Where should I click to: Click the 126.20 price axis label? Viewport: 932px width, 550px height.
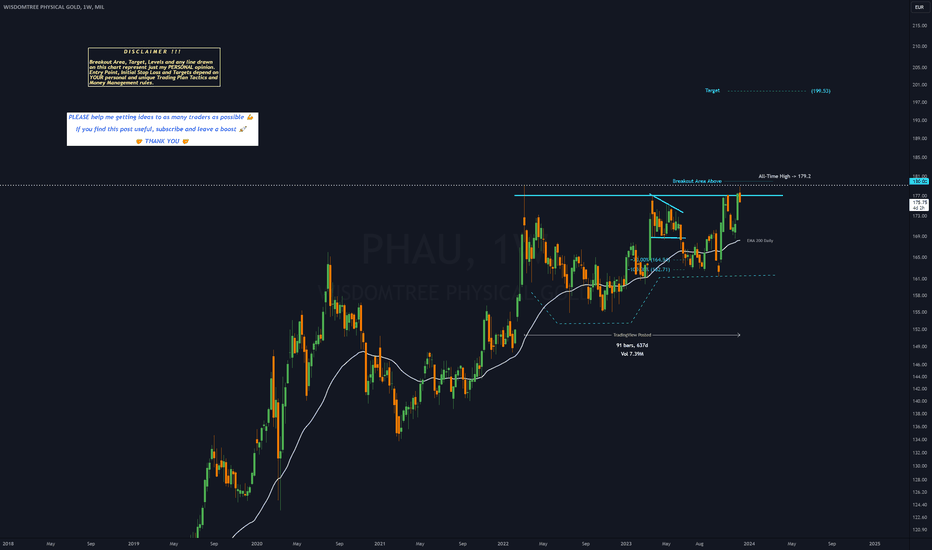point(920,492)
